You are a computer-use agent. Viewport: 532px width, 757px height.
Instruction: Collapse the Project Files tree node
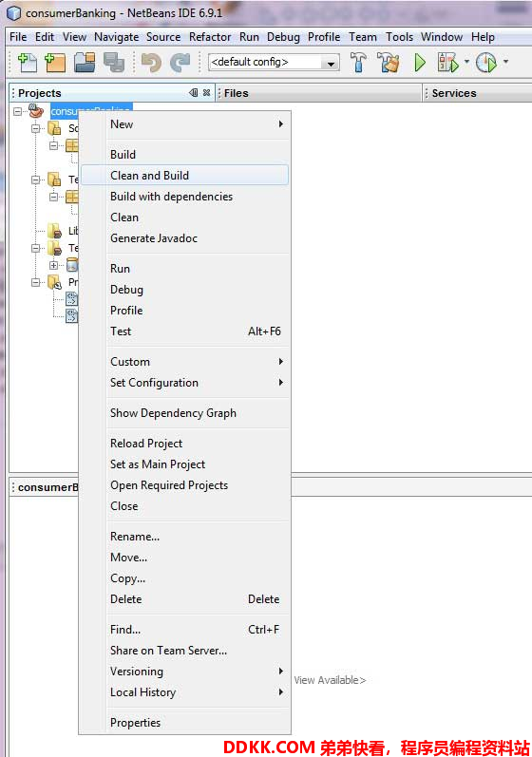(x=36, y=282)
